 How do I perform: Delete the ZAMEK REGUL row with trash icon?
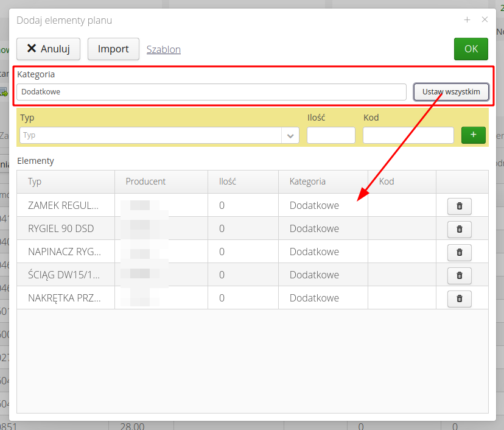460,206
